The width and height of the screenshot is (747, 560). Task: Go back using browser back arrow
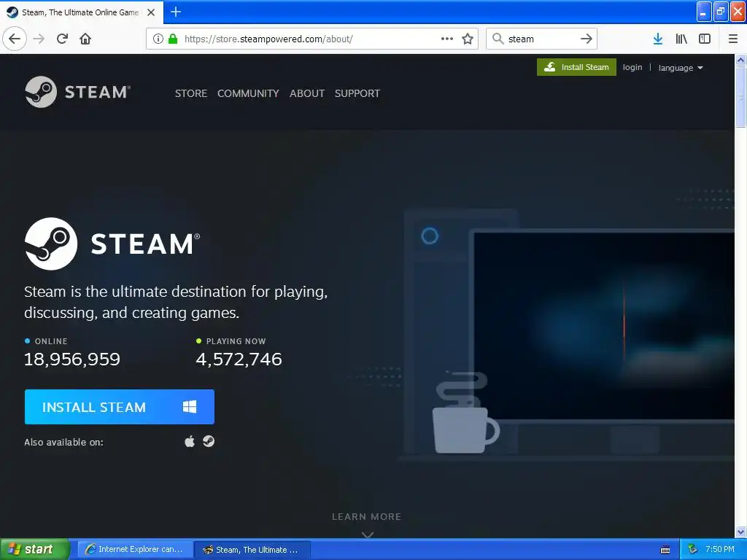[x=15, y=39]
